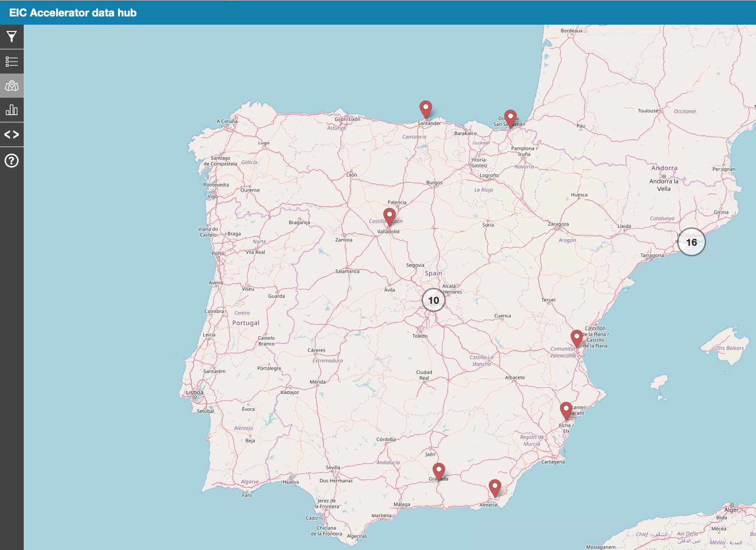
Task: Select the map view icon
Action: coord(12,86)
